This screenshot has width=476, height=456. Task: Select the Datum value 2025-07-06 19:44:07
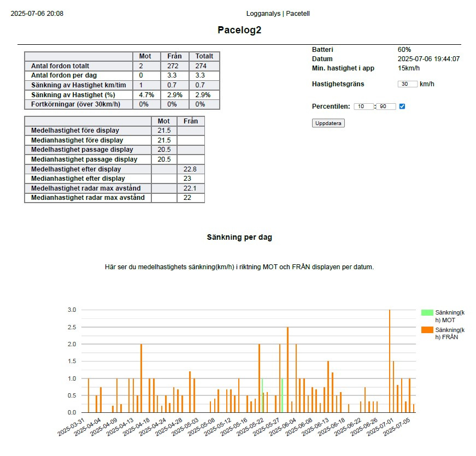click(428, 59)
